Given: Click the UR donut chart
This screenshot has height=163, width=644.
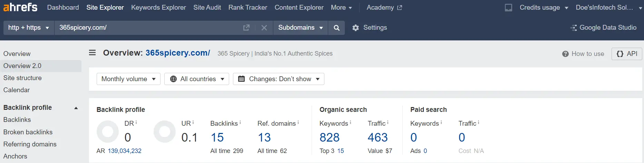Looking at the screenshot, I should point(165,132).
